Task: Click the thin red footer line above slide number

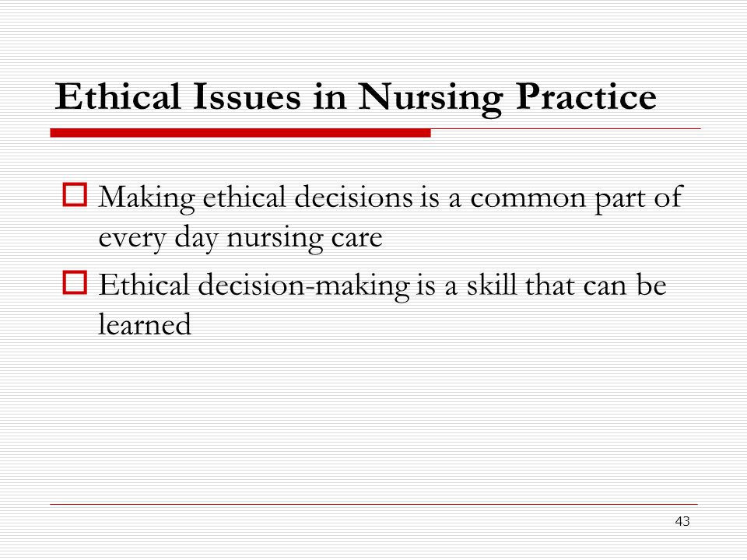Action: (374, 504)
